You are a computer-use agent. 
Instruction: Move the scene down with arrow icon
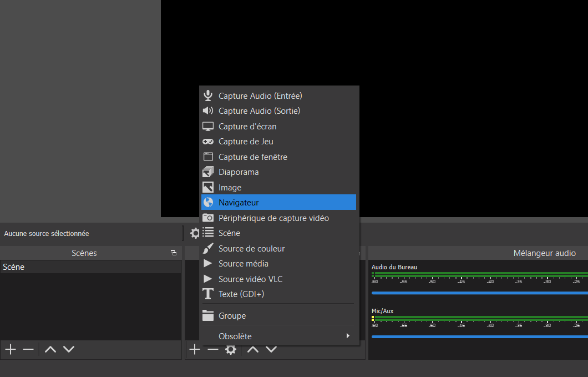pos(69,349)
